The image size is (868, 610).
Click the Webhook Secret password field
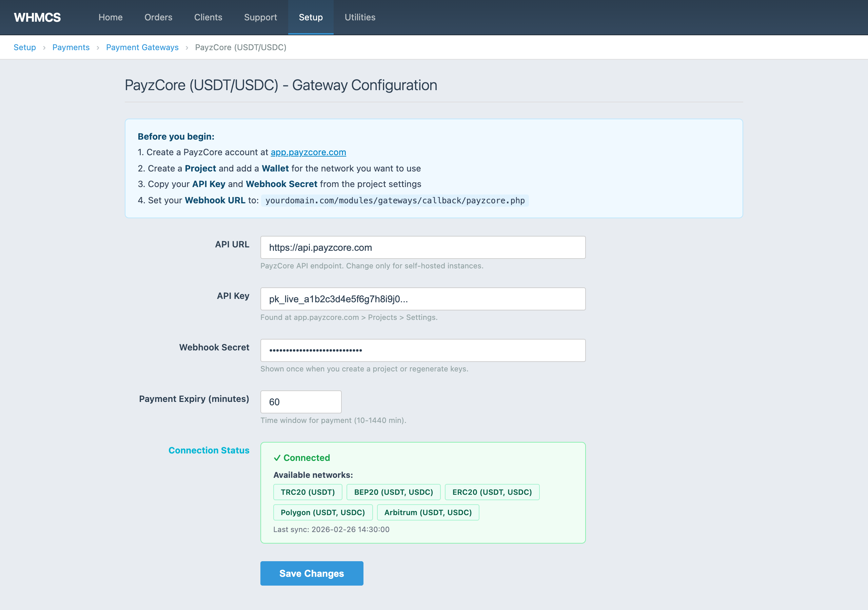423,350
